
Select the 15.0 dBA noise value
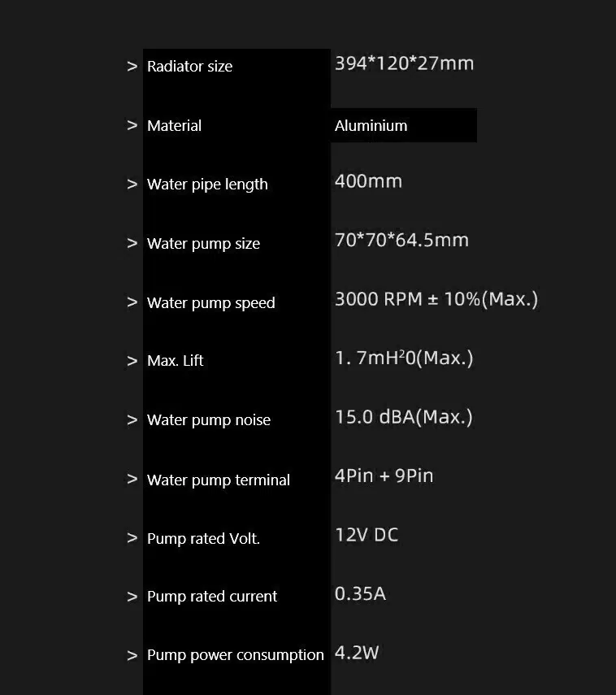403,417
